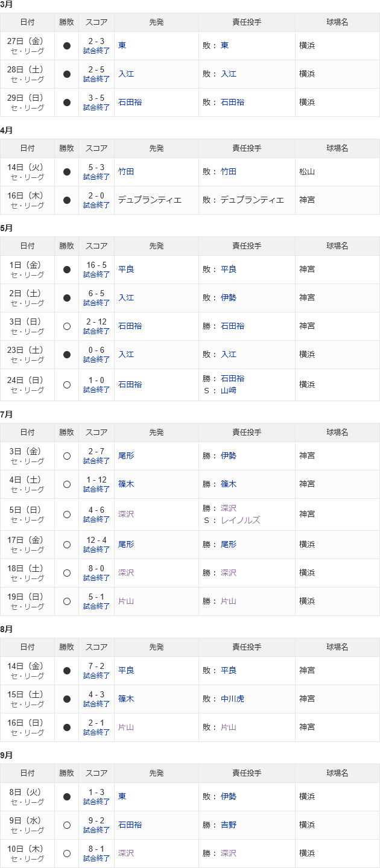Viewport: 380px width, 868px height.
Task: Open starter 石田裕 link on March 29
Action: point(130,102)
